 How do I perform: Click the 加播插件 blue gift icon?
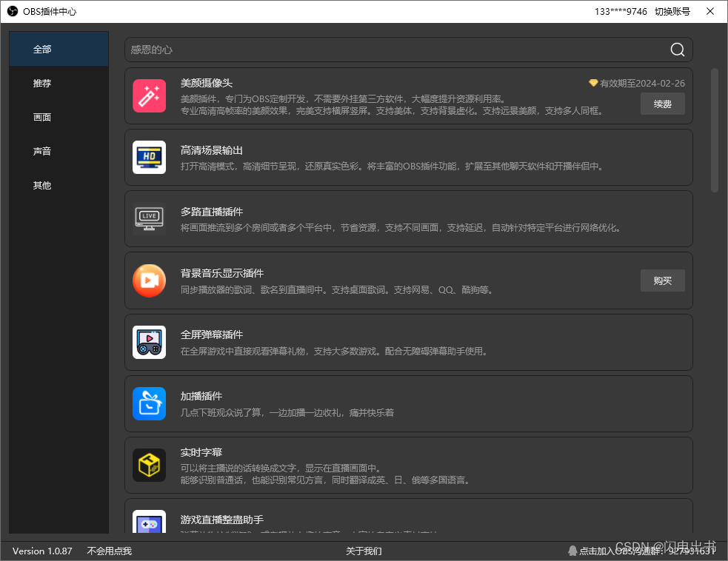coord(149,403)
